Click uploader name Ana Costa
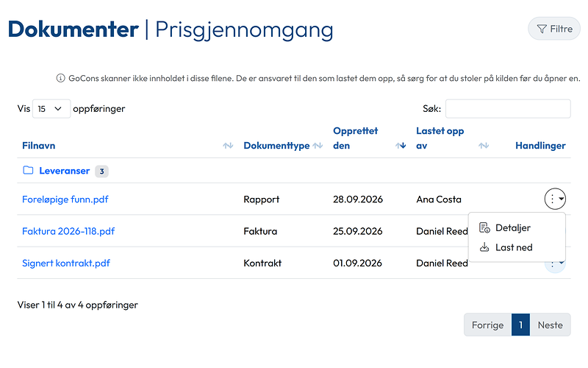Screen dimensions: 588x368 439,199
